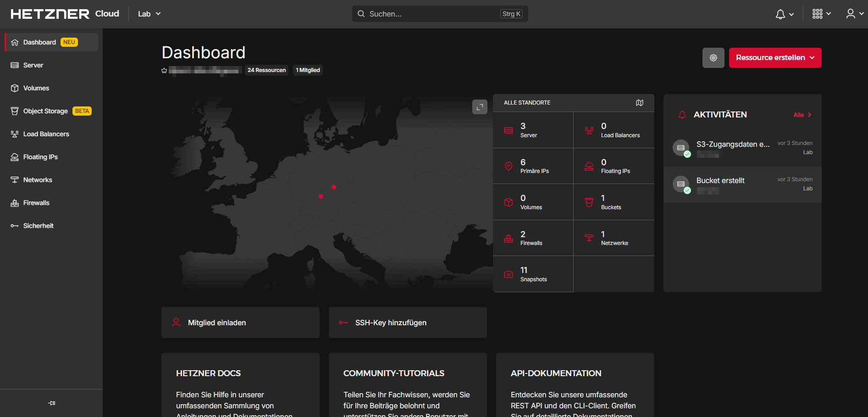Screen dimensions: 868x417
Task: Open the 1 Netzwerke tile
Action: coord(614,238)
